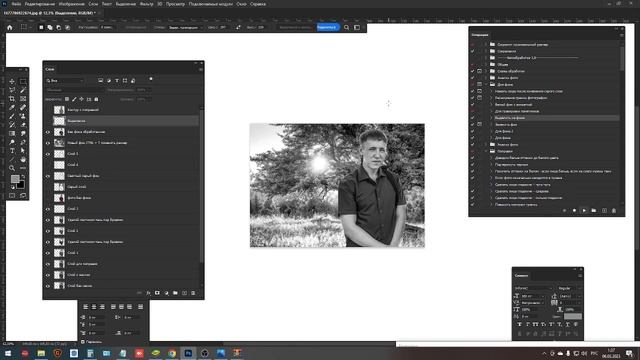The height and width of the screenshot is (360, 640).
Task: Show the 'Слой 4' layer
Action: [48, 165]
